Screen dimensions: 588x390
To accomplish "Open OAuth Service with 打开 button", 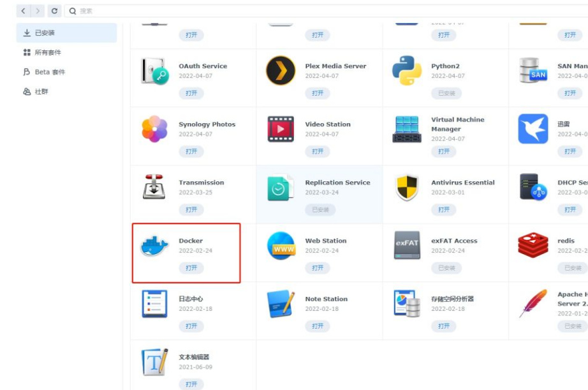I will click(191, 93).
